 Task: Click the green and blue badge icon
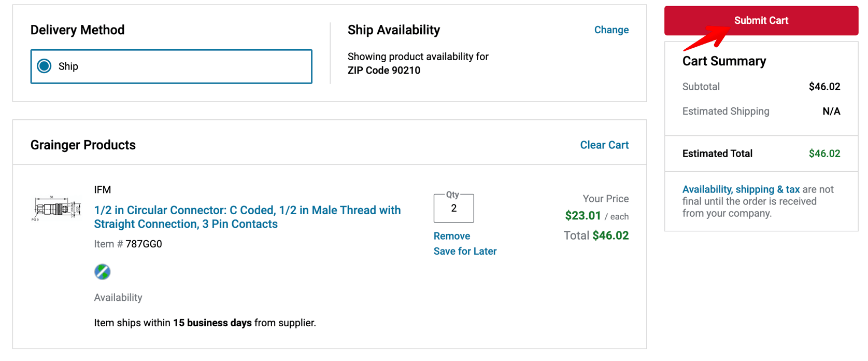click(102, 272)
